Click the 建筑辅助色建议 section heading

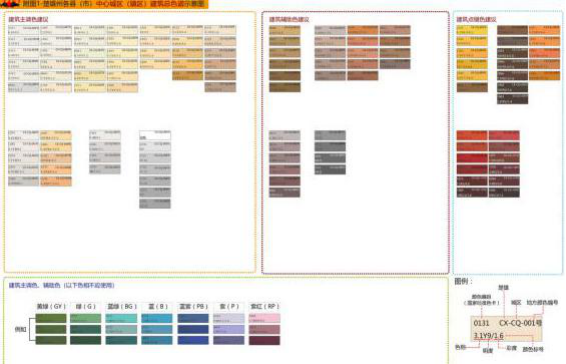pos(289,19)
